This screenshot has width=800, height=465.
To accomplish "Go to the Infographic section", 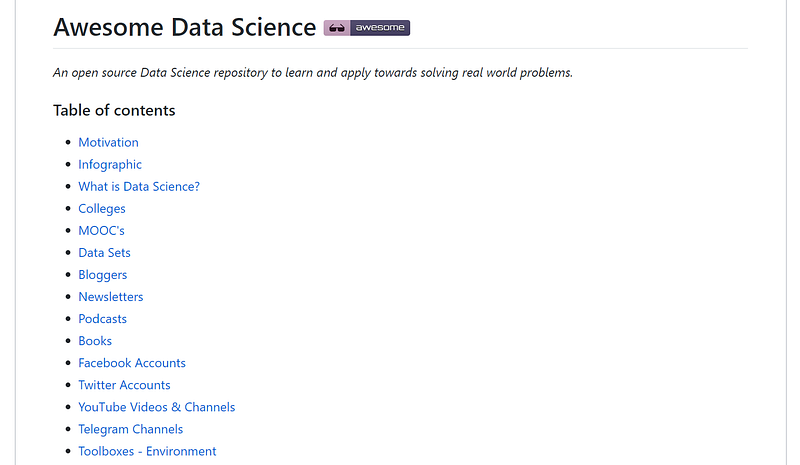I will [110, 165].
